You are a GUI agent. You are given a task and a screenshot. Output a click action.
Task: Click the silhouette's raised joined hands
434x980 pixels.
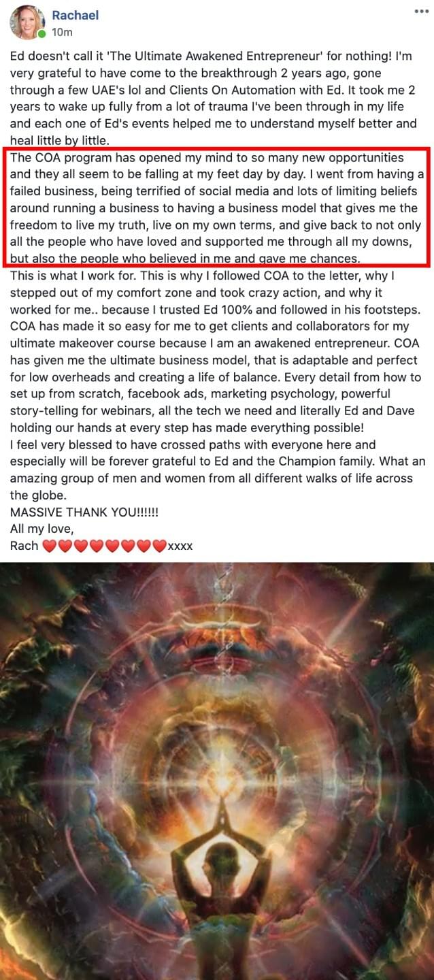coord(220,813)
